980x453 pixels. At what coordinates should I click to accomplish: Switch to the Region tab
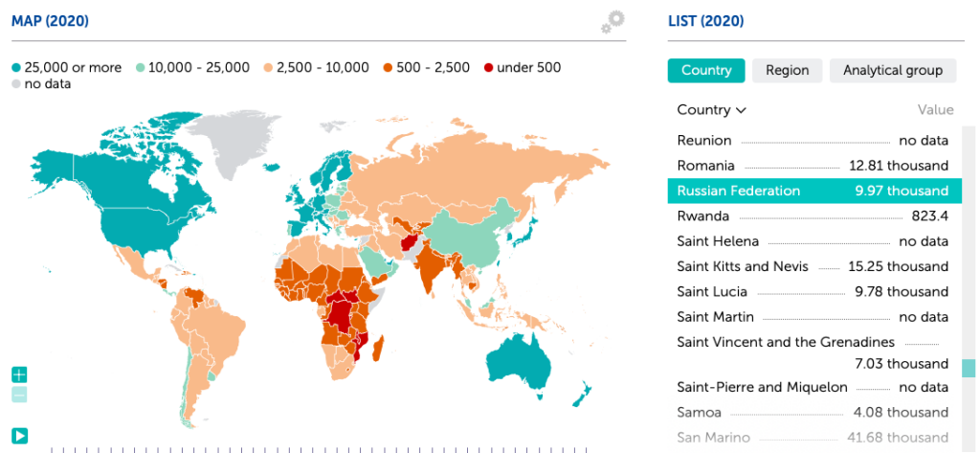point(787,70)
